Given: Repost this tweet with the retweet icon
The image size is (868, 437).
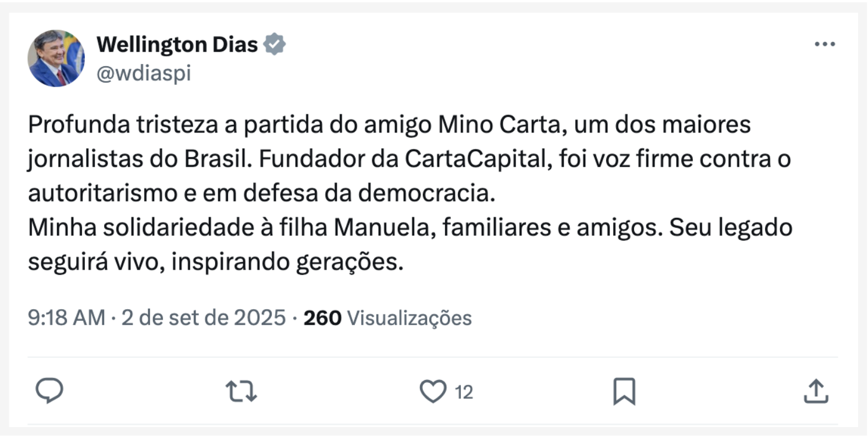Looking at the screenshot, I should click(241, 391).
